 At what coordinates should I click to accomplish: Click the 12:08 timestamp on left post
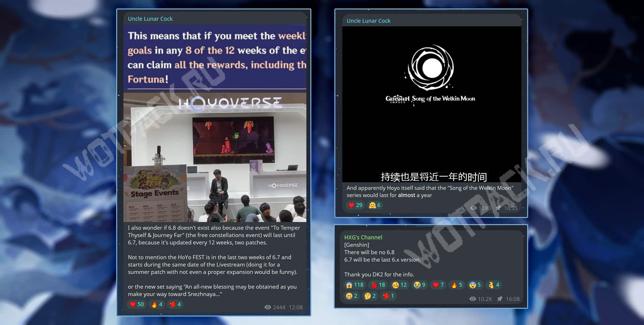coord(296,307)
